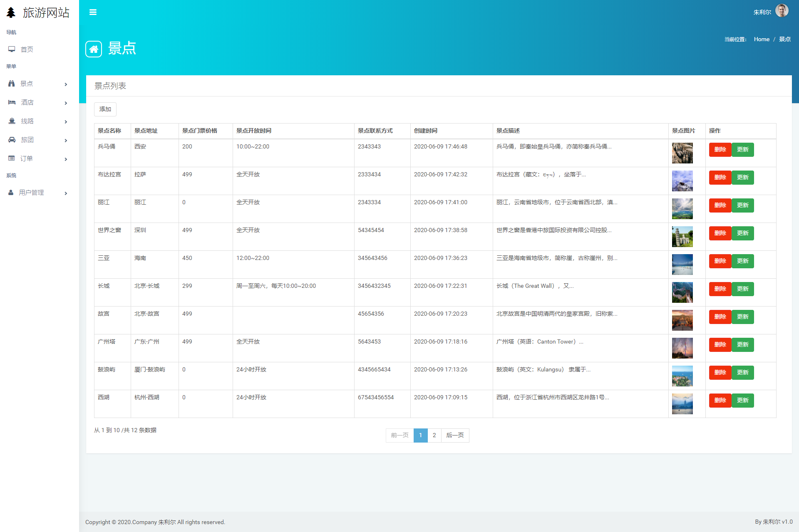
Task: Expand the 线路 sidebar submenu chevron
Action: click(x=66, y=121)
